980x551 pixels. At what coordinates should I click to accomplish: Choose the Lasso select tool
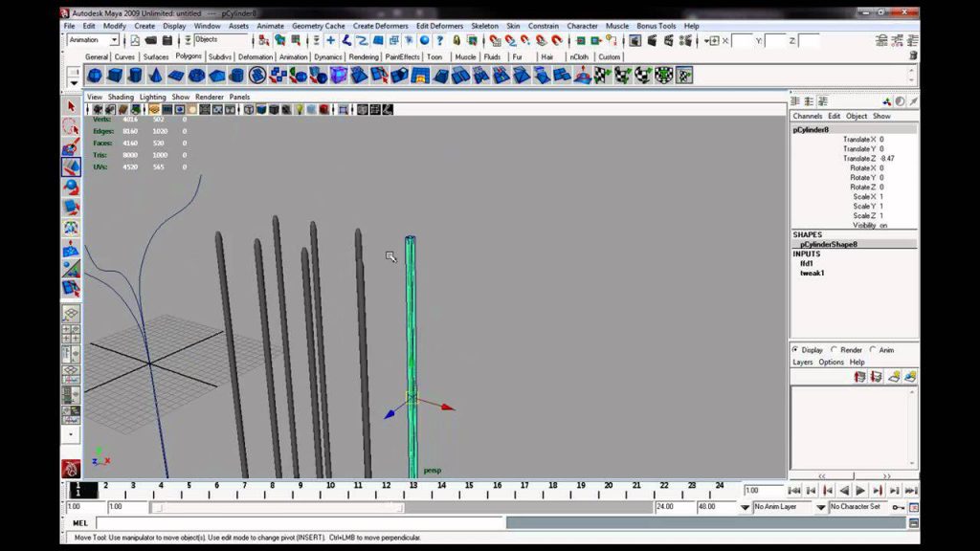pyautogui.click(x=71, y=127)
